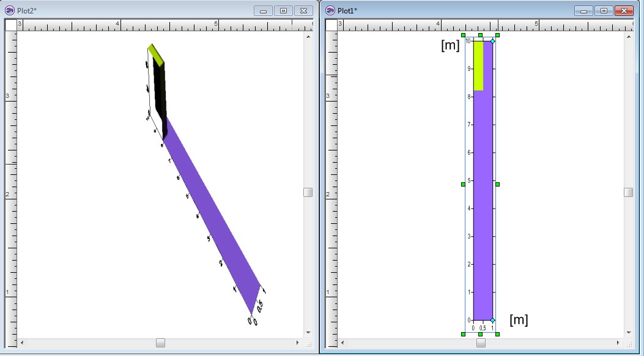The height and width of the screenshot is (356, 644).
Task: Click the green selection handle at the map's top-left corner
Action: click(x=463, y=35)
